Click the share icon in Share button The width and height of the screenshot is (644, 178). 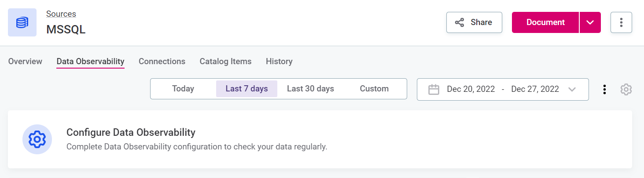click(x=459, y=22)
